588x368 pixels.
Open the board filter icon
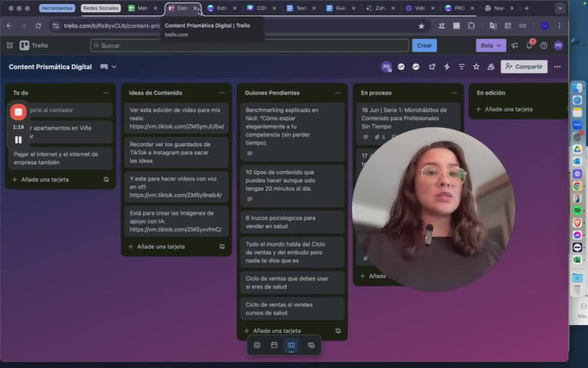[461, 67]
